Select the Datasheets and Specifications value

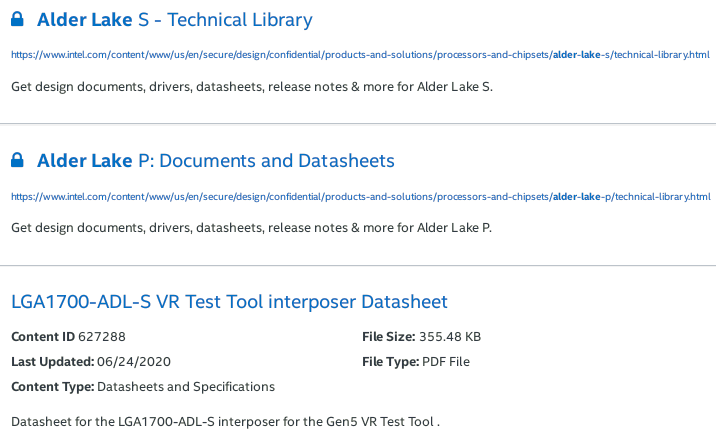pos(185,387)
